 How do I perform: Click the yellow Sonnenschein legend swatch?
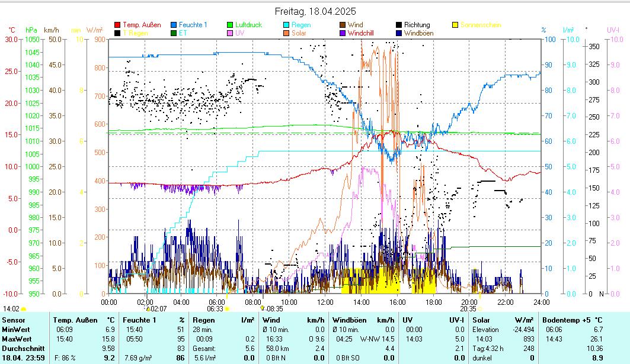(455, 25)
